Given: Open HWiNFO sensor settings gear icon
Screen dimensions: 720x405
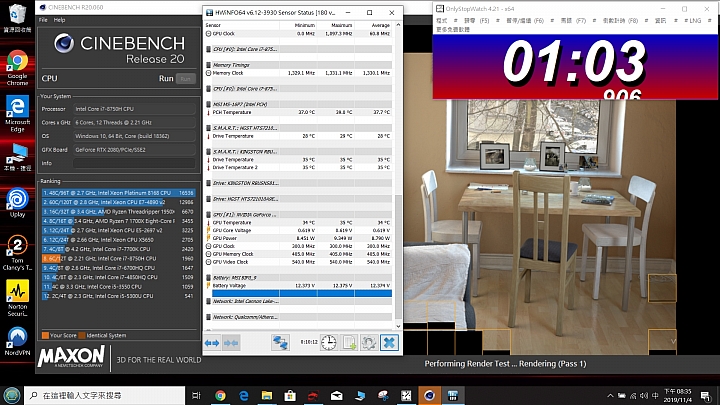Looking at the screenshot, I should click(x=369, y=343).
